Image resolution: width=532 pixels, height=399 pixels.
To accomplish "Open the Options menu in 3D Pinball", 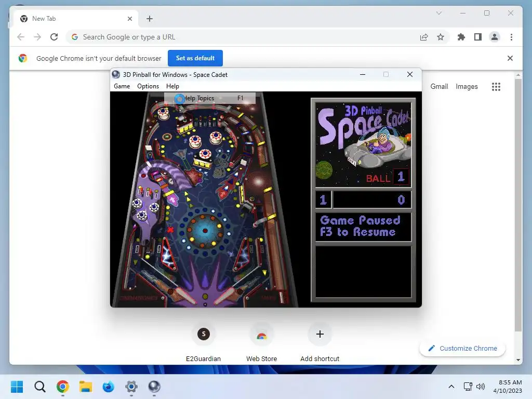I will [148, 86].
